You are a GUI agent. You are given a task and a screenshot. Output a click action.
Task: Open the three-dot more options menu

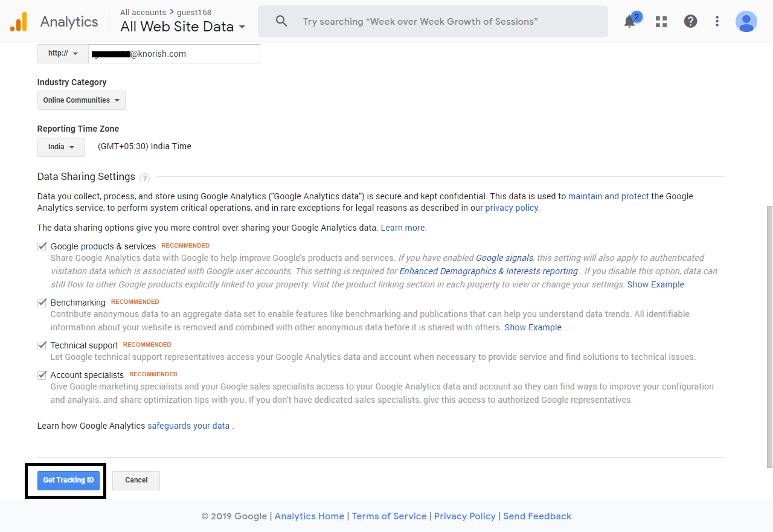(717, 21)
